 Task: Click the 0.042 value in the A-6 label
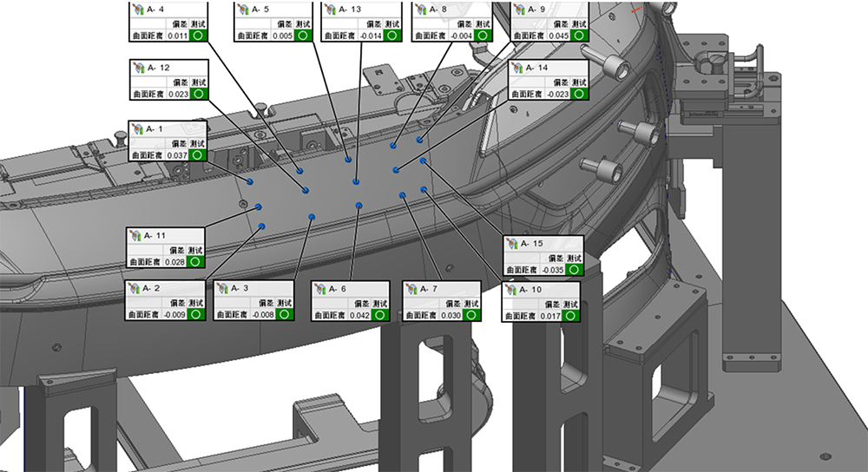click(x=359, y=315)
